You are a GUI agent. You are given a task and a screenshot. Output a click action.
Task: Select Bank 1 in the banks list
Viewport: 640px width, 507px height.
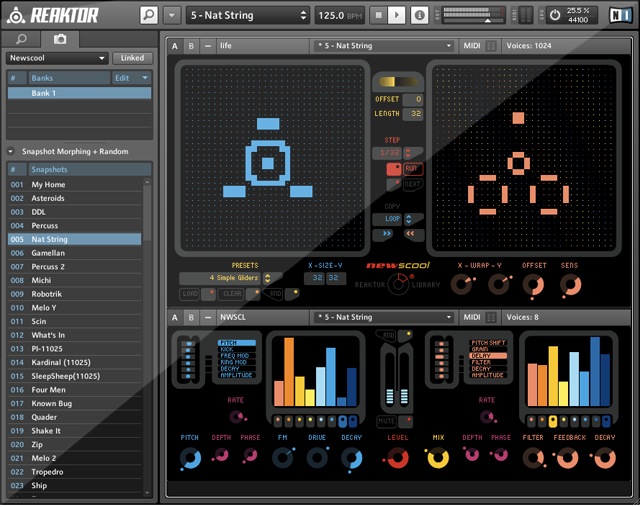coord(80,93)
